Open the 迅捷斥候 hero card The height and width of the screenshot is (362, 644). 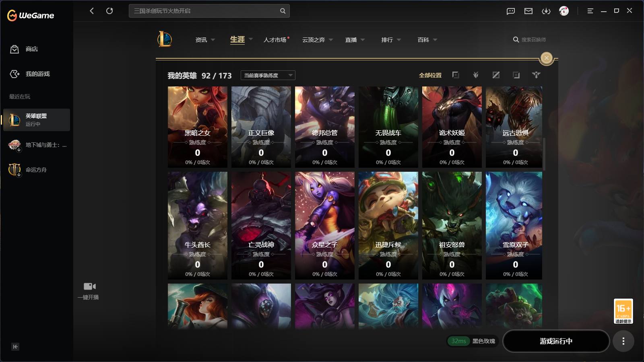[388, 226]
